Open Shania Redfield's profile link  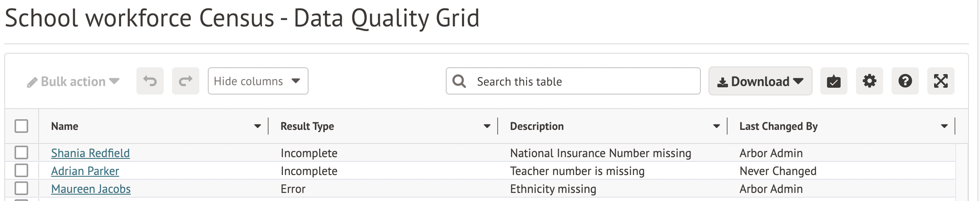point(91,153)
